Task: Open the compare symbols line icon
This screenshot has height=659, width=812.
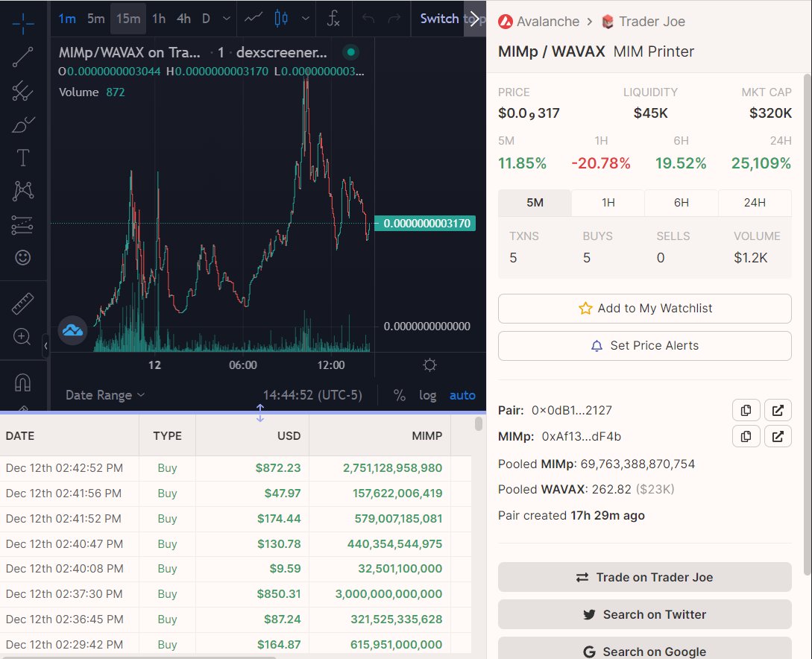Action: (x=254, y=19)
